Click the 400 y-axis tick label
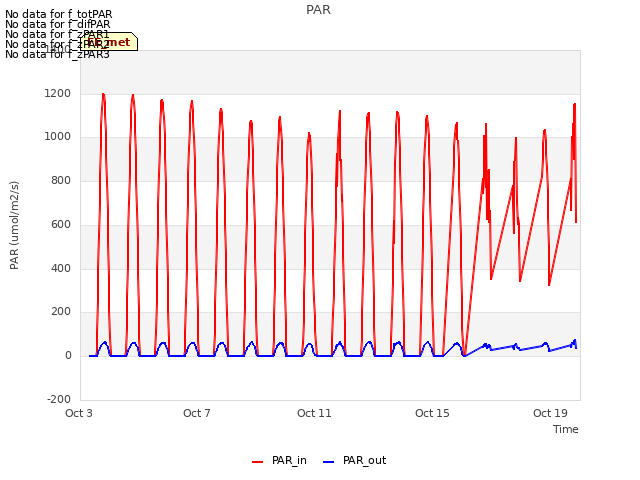 (61, 268)
